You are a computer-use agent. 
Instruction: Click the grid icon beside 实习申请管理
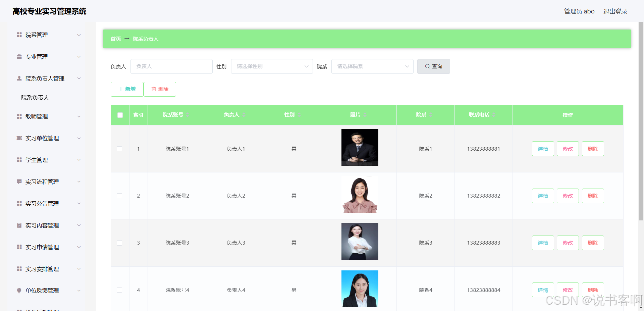pos(19,247)
